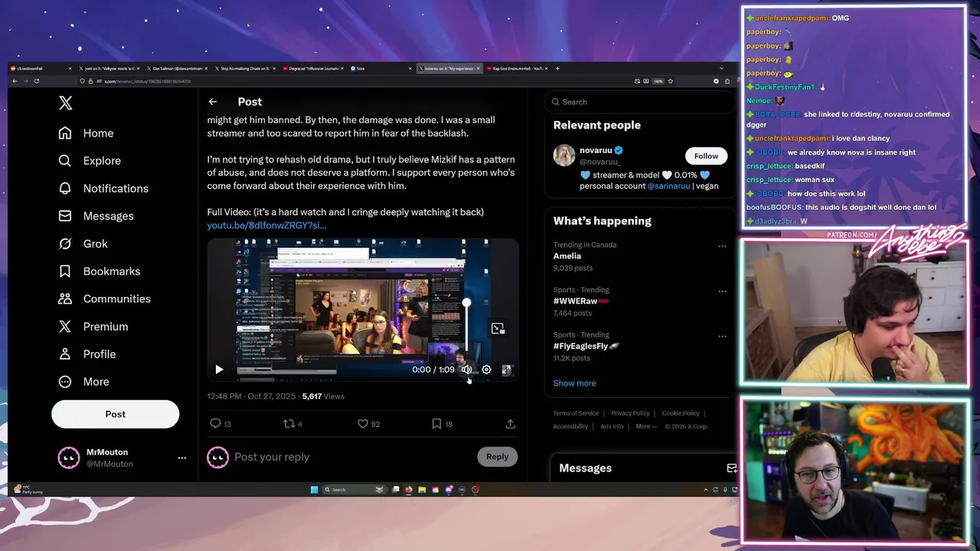
Task: Open Firefox from the taskbar
Action: tap(409, 490)
